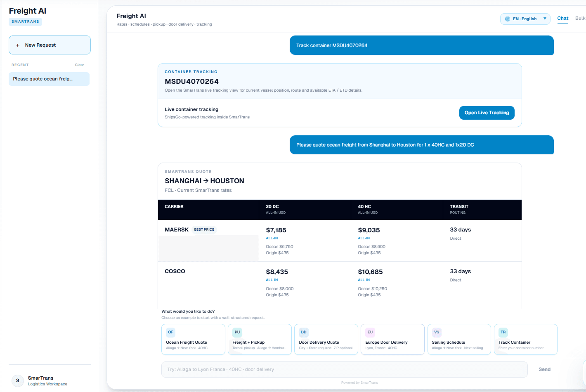
Task: Click COSCO 20 DC price $8,435
Action: [x=277, y=272]
